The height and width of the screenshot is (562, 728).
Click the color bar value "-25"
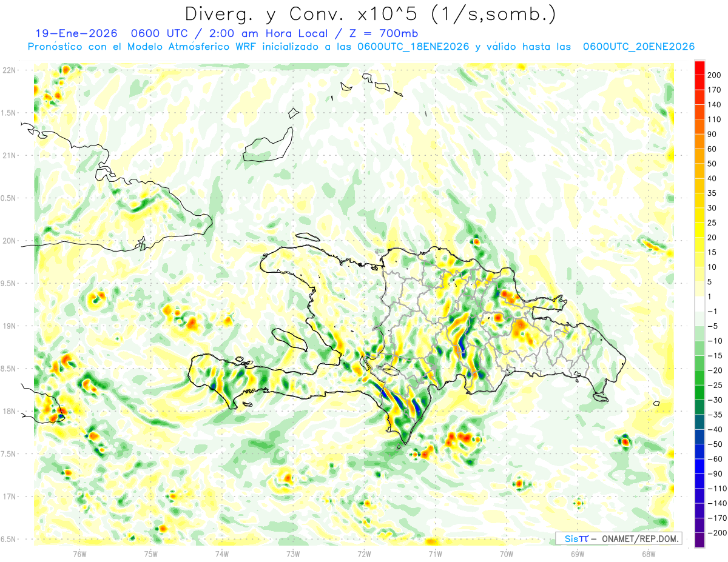714,385
